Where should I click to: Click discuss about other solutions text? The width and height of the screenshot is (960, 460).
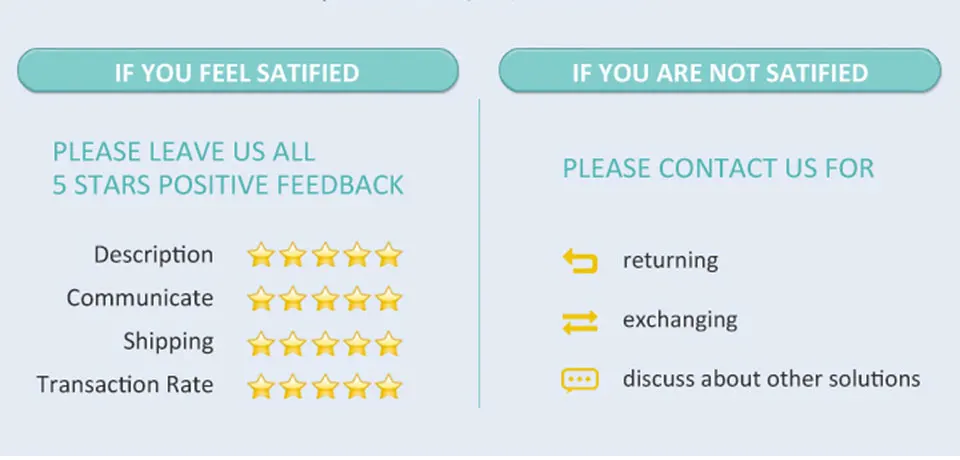tap(771, 379)
